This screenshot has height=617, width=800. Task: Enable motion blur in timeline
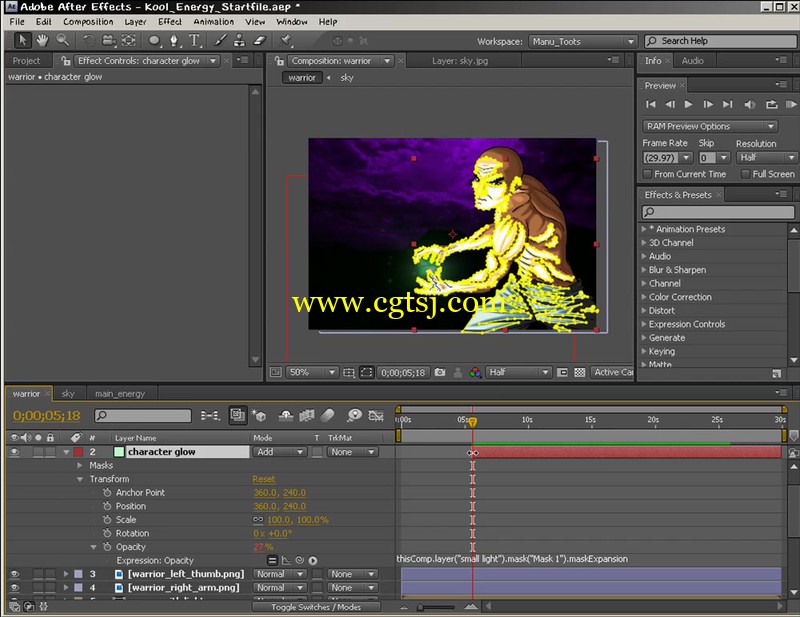click(x=328, y=415)
